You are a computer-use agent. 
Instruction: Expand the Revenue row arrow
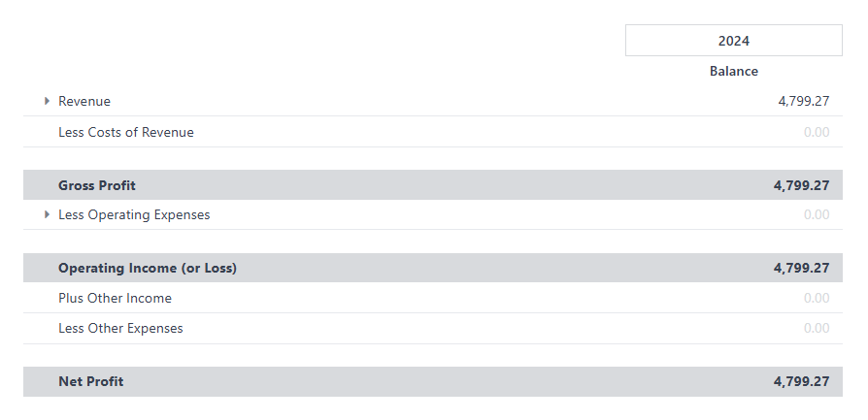click(x=47, y=101)
